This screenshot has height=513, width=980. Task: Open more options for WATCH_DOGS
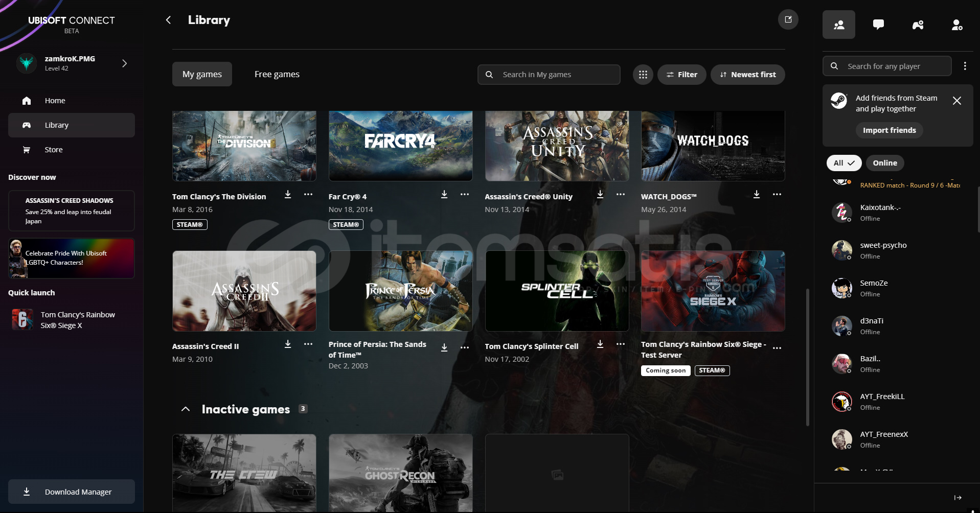tap(777, 195)
